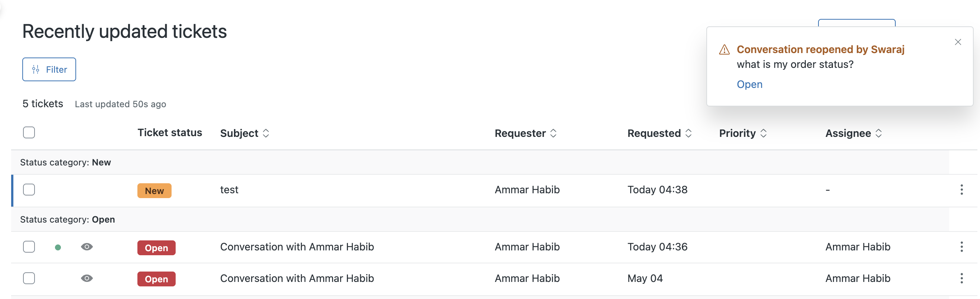Click eye icon on May 04 ticket

(87, 279)
